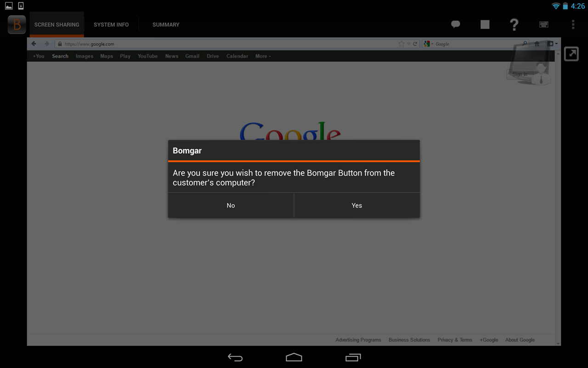
Task: Click Calendar in the Google bar
Action: (237, 56)
